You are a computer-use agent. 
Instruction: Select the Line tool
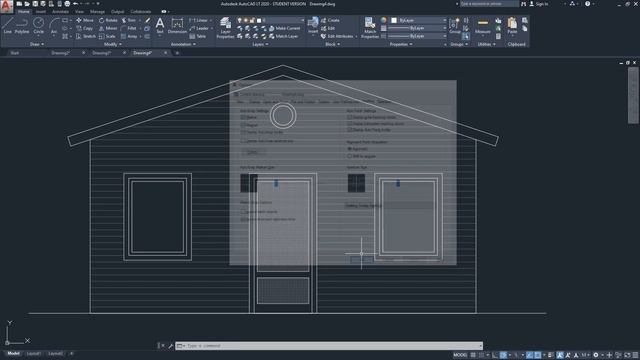coord(7,25)
